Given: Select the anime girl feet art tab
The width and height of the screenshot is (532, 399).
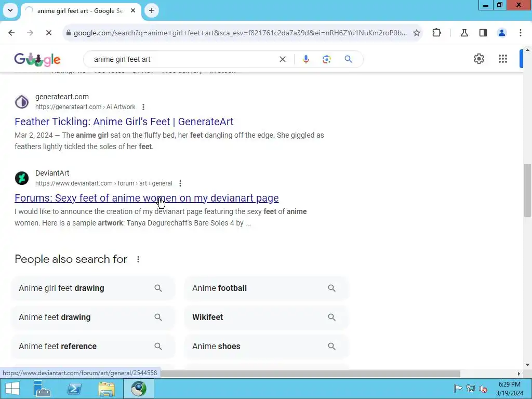Looking at the screenshot, I should coord(80,11).
